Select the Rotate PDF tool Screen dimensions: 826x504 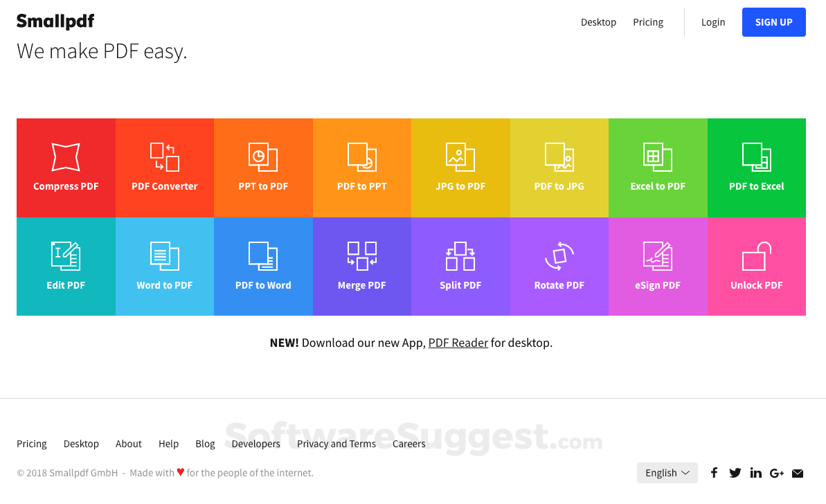click(x=559, y=266)
